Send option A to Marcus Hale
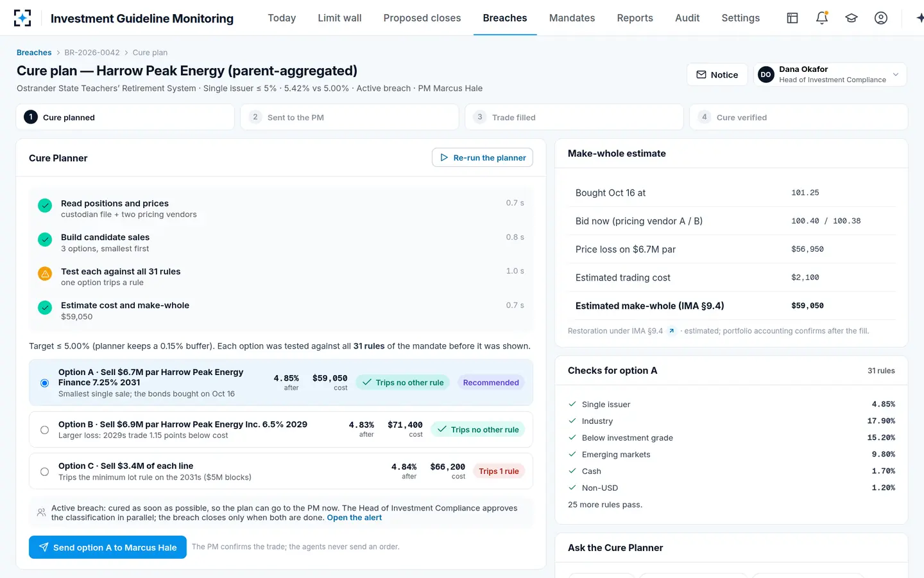The width and height of the screenshot is (924, 578). 108,547
